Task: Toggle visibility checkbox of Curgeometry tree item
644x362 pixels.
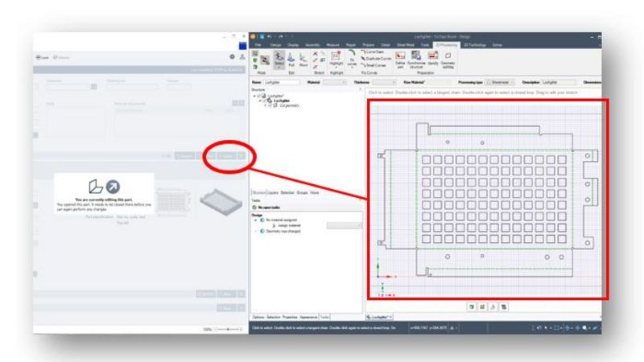Action: pyautogui.click(x=268, y=105)
